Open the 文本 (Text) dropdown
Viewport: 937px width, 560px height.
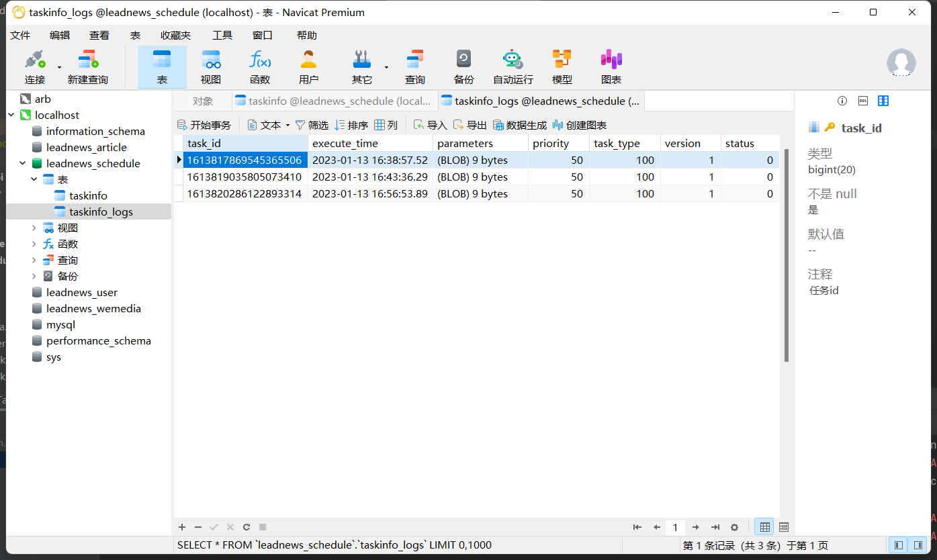click(269, 125)
